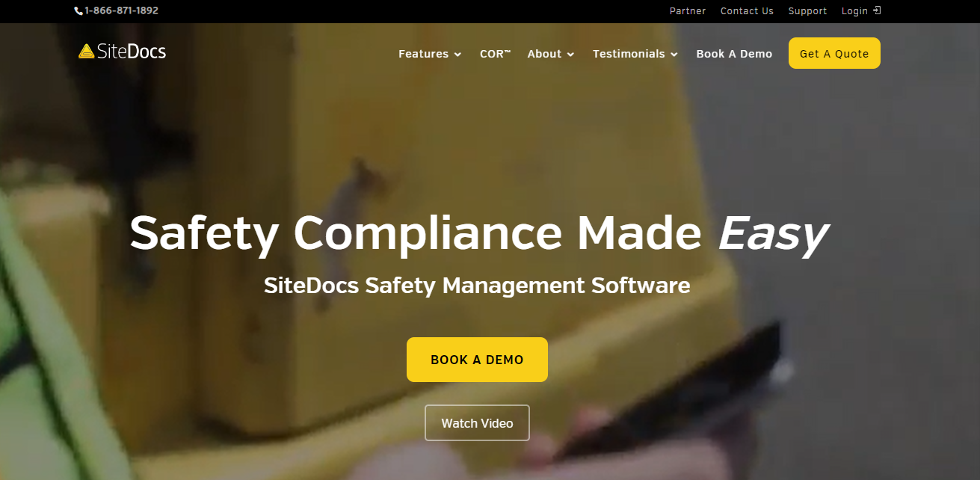Click the phone handset icon in top bar
This screenshot has width=980, height=480.
point(78,11)
